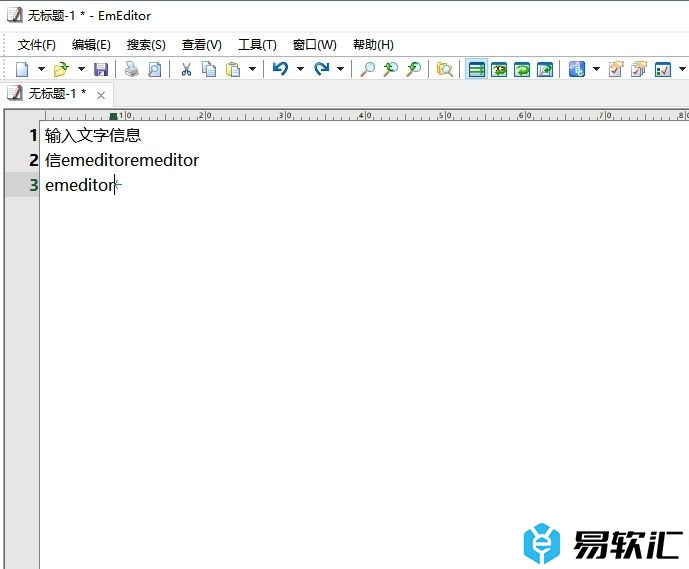
Task: Paste clipboard with the Paste icon
Action: click(232, 69)
